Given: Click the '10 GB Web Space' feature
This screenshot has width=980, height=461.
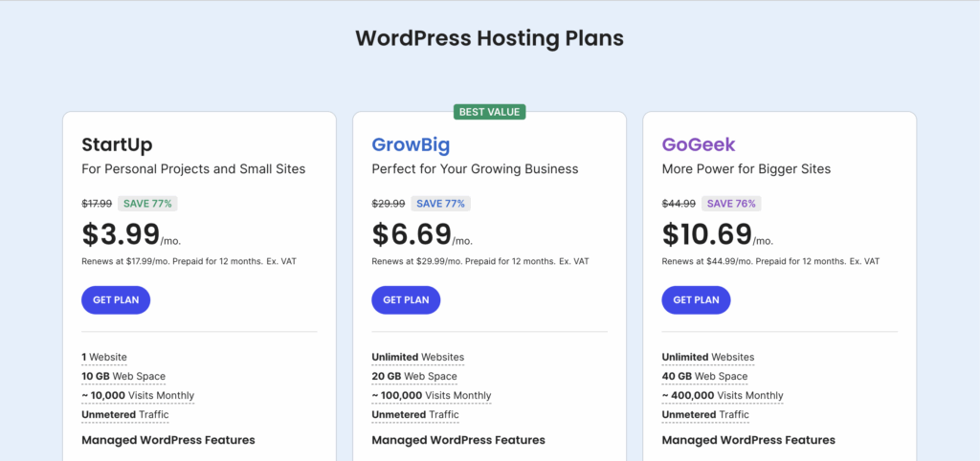Looking at the screenshot, I should click(124, 376).
